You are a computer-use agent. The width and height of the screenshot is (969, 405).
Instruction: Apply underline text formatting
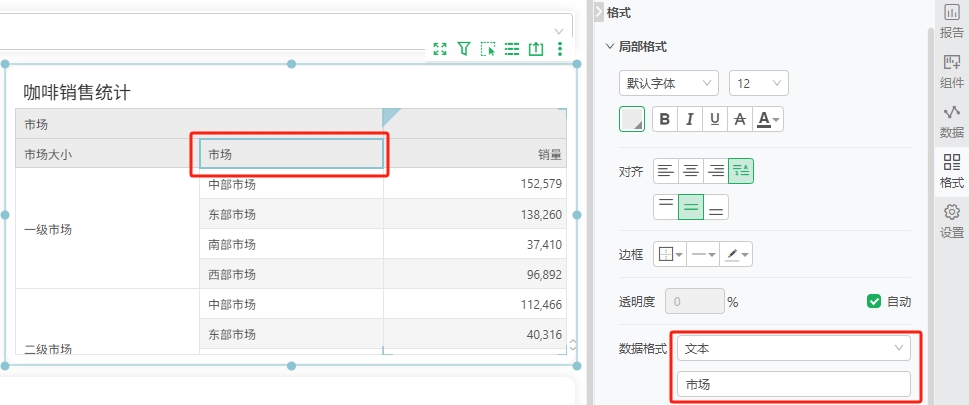[x=714, y=119]
